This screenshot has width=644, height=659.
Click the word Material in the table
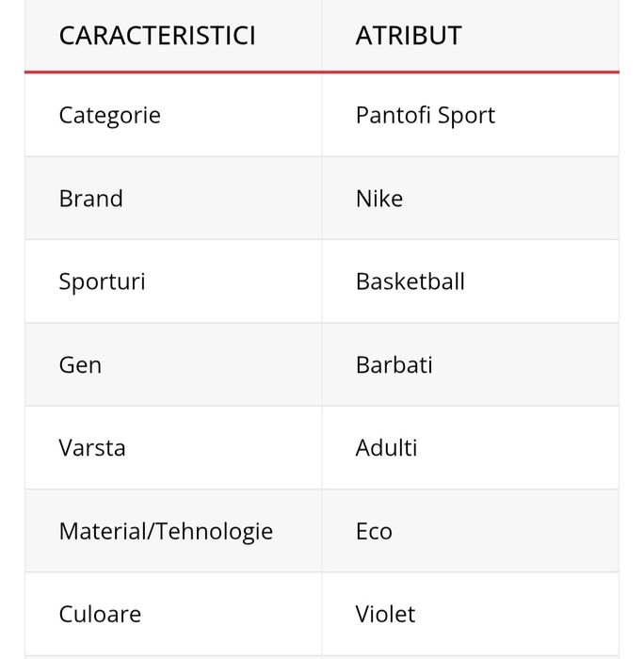pyautogui.click(x=102, y=531)
